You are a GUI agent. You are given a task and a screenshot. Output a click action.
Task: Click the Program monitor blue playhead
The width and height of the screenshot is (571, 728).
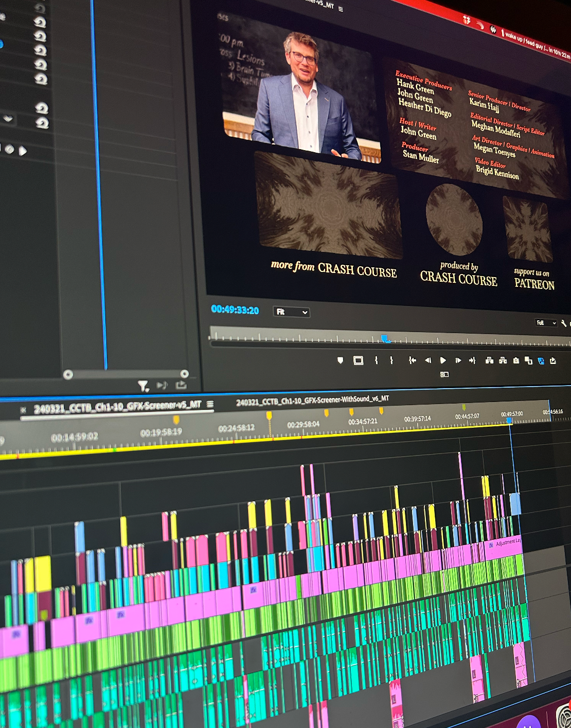[x=385, y=338]
